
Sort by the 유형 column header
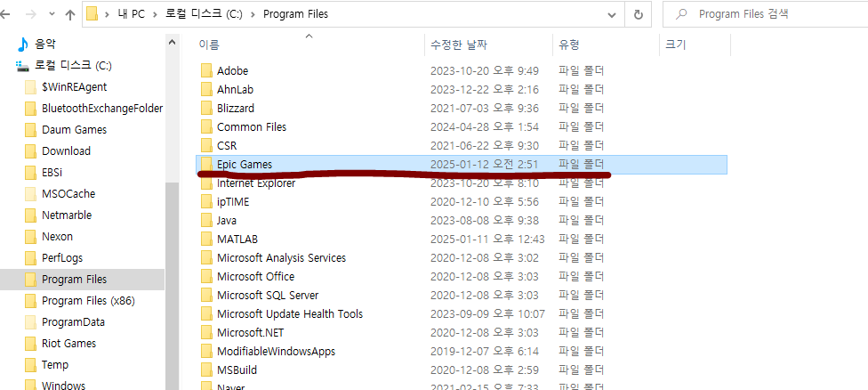569,45
